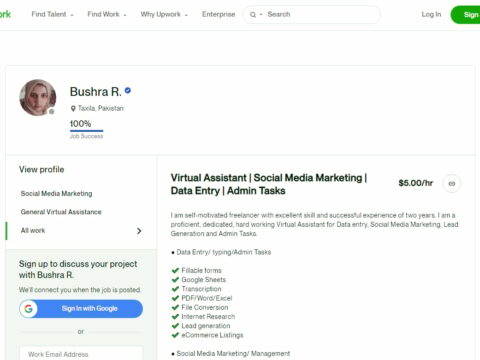Open the Why Upwork dropdown
The width and height of the screenshot is (480, 360).
(164, 14)
